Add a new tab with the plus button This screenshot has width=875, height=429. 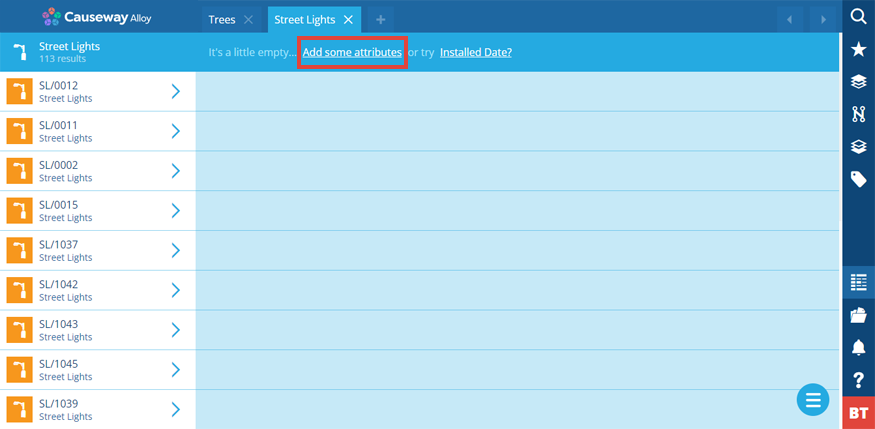coord(381,20)
